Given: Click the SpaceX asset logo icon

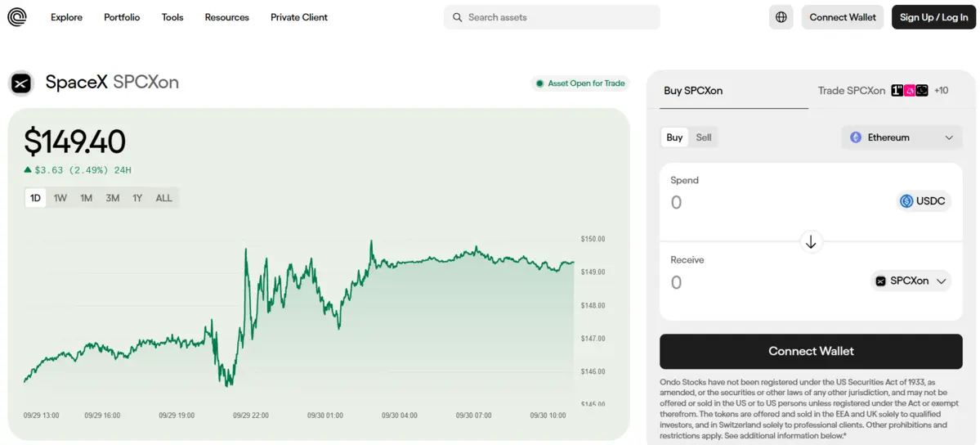Looking at the screenshot, I should (x=21, y=83).
